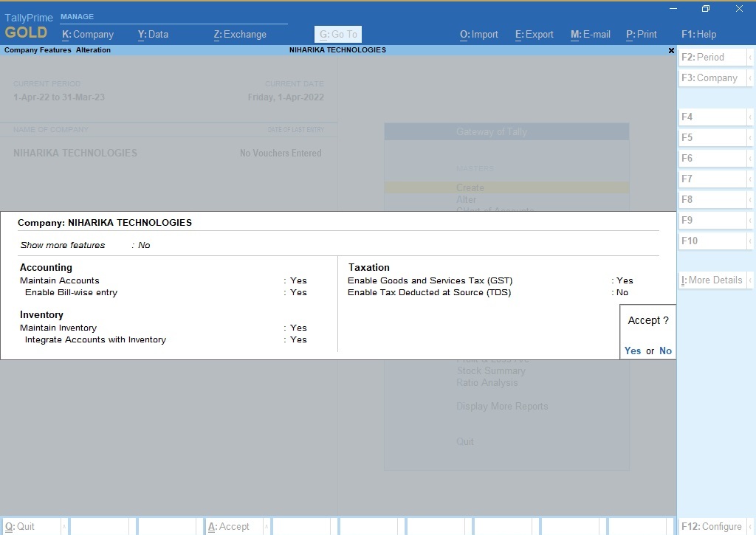Expand the arrow beside I: More Details
The image size is (756, 535).
click(750, 280)
